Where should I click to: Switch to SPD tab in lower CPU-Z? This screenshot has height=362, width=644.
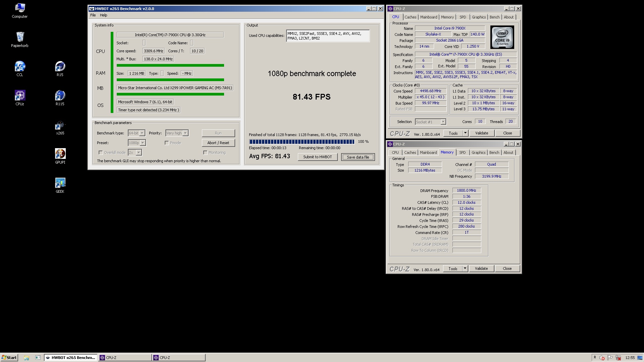pos(463,153)
